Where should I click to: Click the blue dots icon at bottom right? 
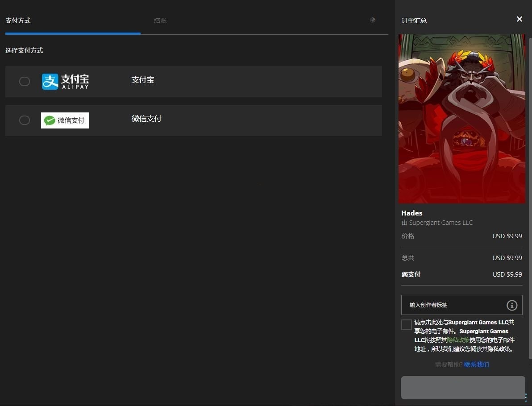point(526,397)
